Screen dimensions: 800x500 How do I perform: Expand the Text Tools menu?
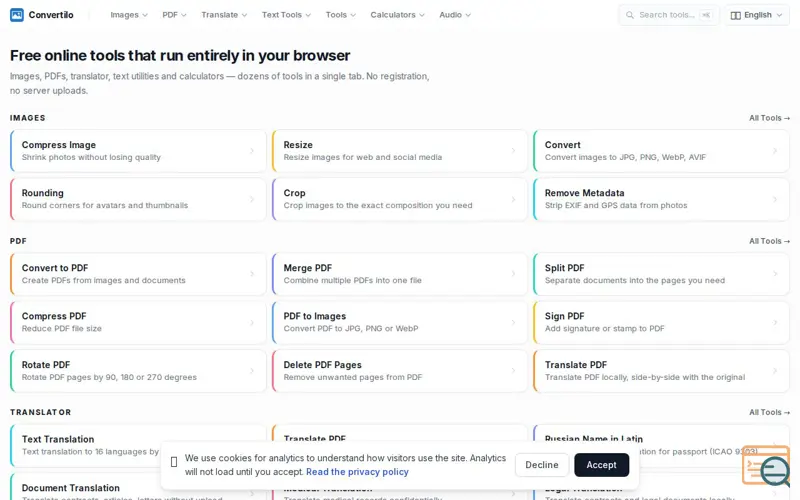[286, 15]
